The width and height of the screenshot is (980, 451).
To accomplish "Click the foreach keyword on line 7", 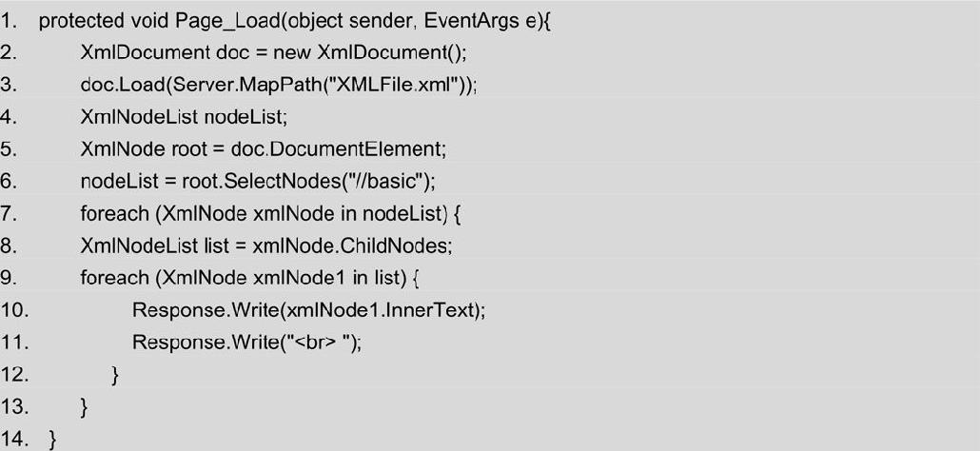I will pyautogui.click(x=114, y=213).
